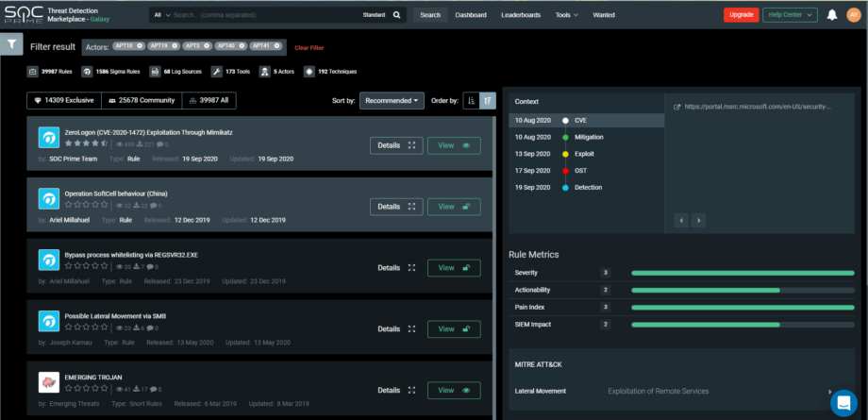Open Details for Operation SoftCell rule
This screenshot has height=420, width=868.
point(396,207)
